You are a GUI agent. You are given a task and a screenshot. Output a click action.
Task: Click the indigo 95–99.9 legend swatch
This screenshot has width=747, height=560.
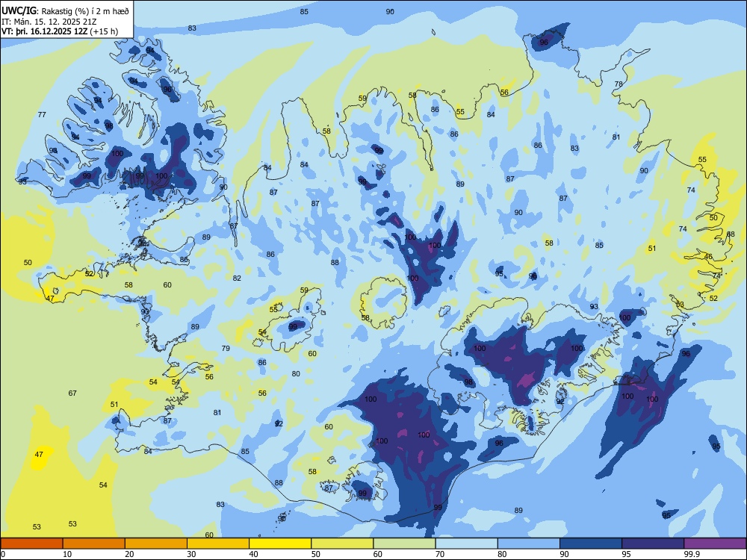[x=653, y=544]
